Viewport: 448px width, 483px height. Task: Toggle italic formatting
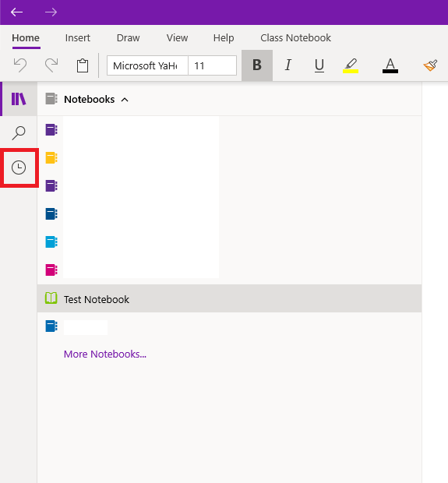288,65
